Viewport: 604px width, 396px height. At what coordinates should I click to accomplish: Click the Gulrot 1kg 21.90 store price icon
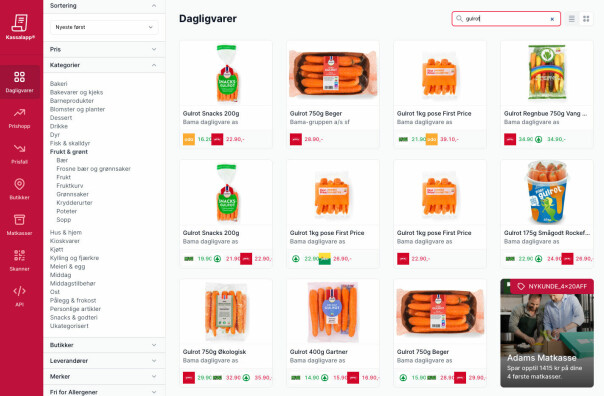tap(403, 139)
